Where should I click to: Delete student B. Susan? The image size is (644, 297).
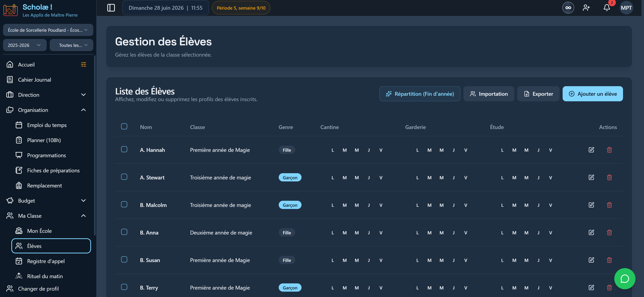click(x=609, y=260)
